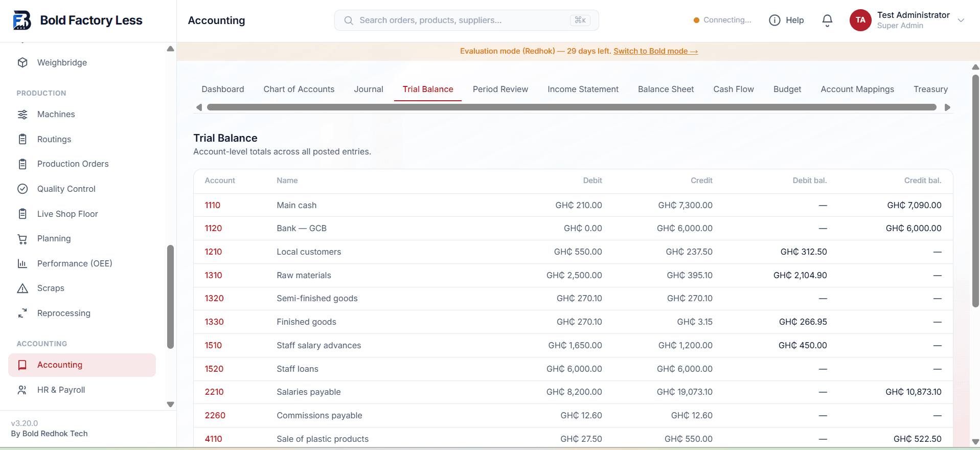The image size is (980, 450).
Task: Click the Routings clipboard icon
Action: pos(22,139)
